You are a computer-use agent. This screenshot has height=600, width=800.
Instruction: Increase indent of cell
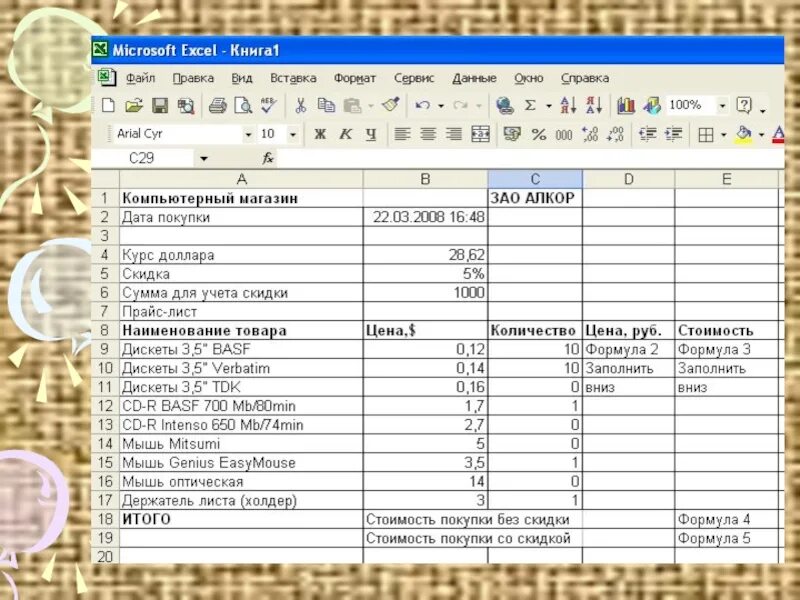tap(673, 134)
